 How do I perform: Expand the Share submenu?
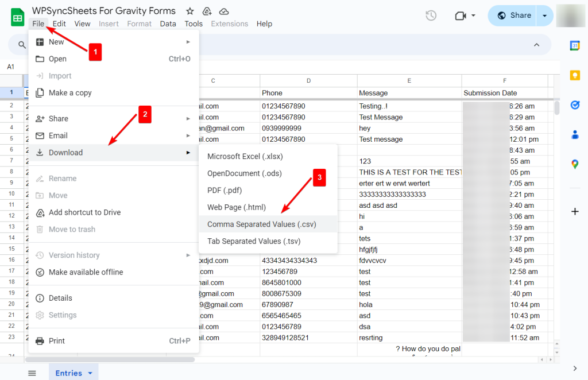click(114, 119)
